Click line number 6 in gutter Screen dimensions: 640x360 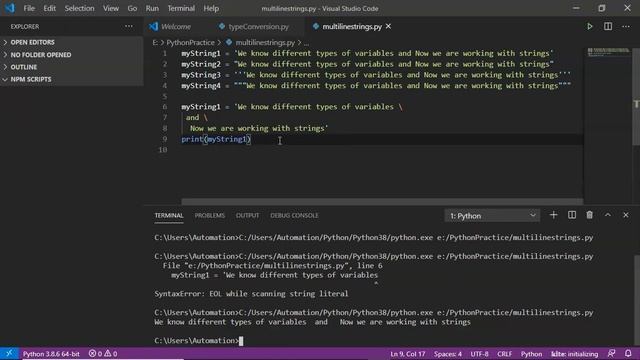click(x=164, y=107)
